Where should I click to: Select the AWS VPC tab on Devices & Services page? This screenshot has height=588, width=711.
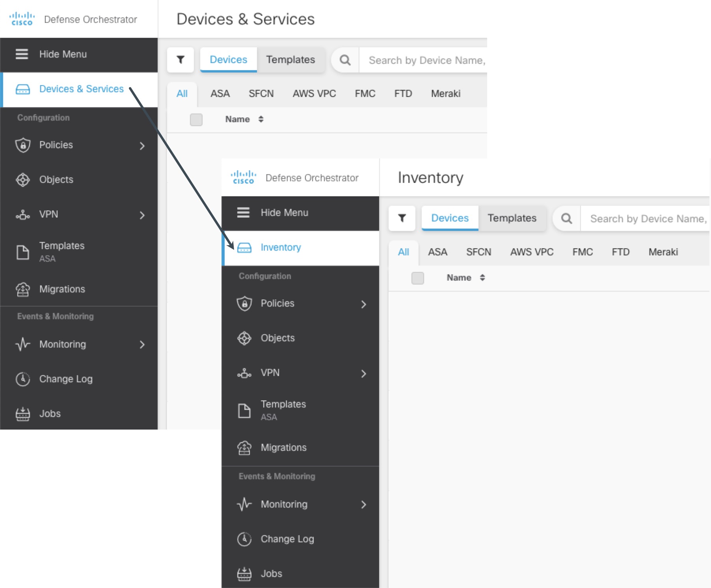(314, 94)
